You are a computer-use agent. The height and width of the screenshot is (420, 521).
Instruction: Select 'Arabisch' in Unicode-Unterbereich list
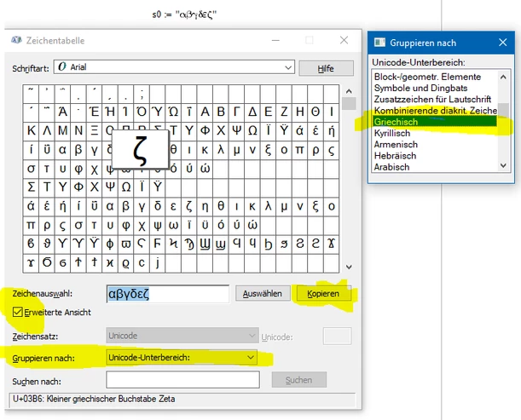pyautogui.click(x=435, y=167)
